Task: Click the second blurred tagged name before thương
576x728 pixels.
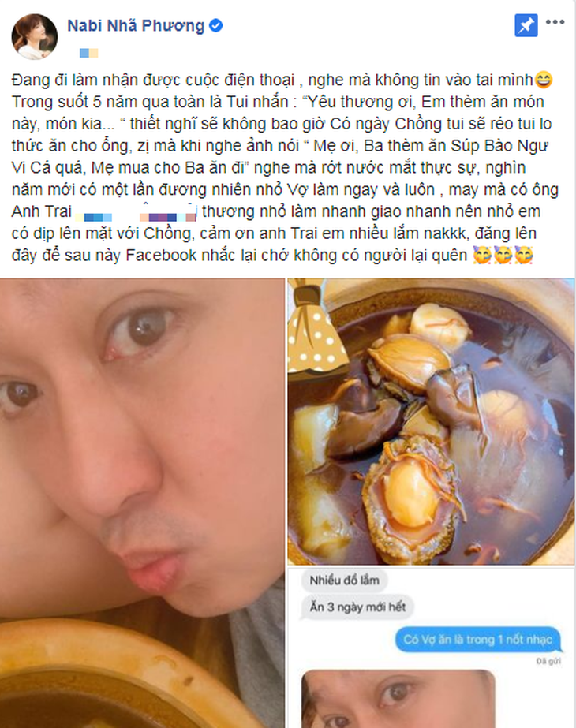Action: 168,215
